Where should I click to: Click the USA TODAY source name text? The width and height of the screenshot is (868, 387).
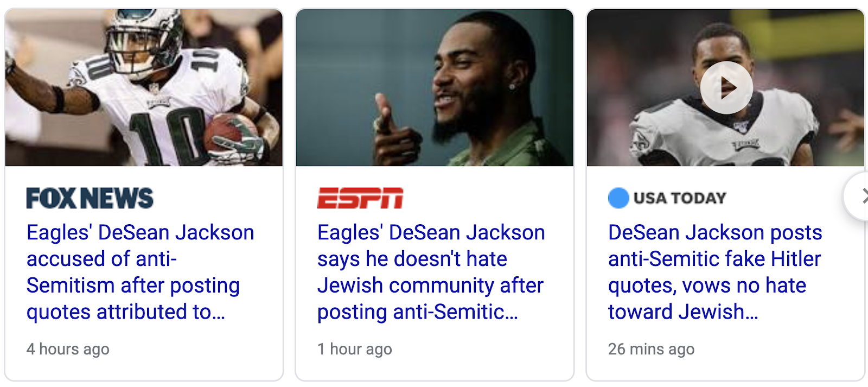coord(680,198)
